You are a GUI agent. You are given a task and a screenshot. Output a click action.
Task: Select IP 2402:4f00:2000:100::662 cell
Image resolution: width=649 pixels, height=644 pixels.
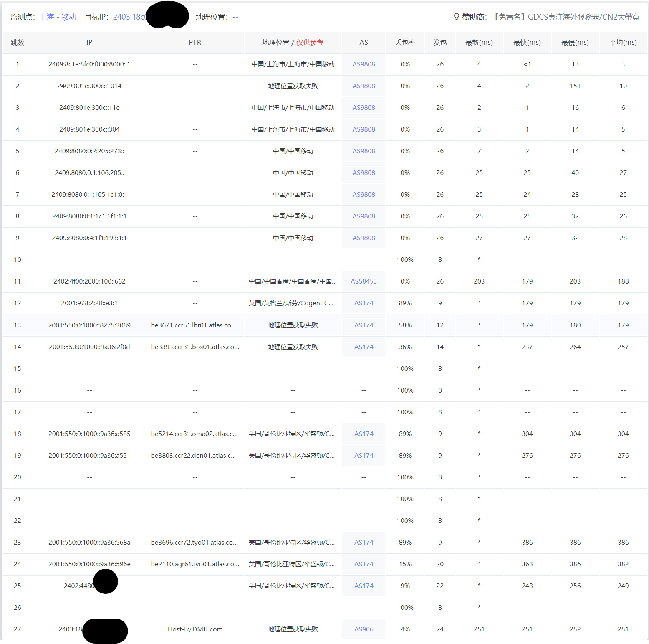pyautogui.click(x=89, y=281)
